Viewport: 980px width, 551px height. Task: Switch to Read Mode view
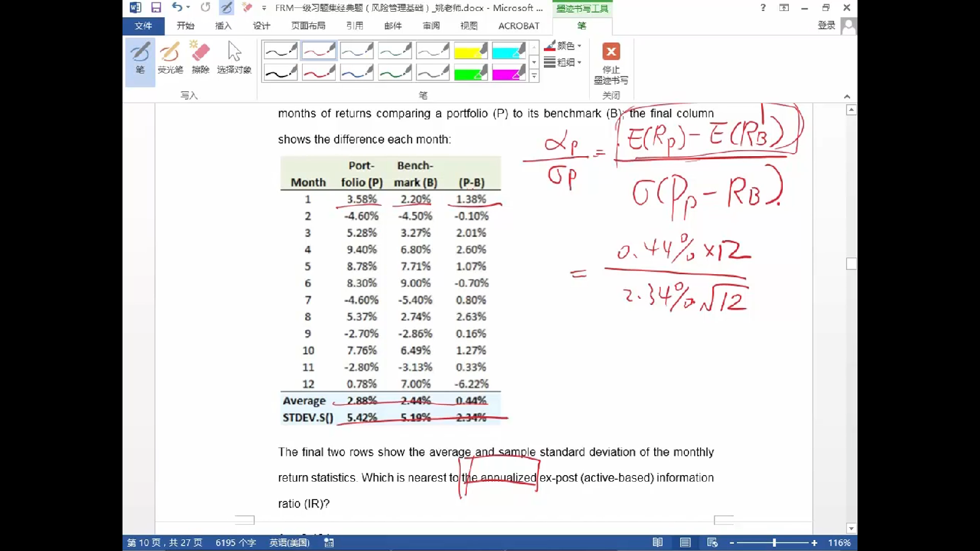point(657,542)
